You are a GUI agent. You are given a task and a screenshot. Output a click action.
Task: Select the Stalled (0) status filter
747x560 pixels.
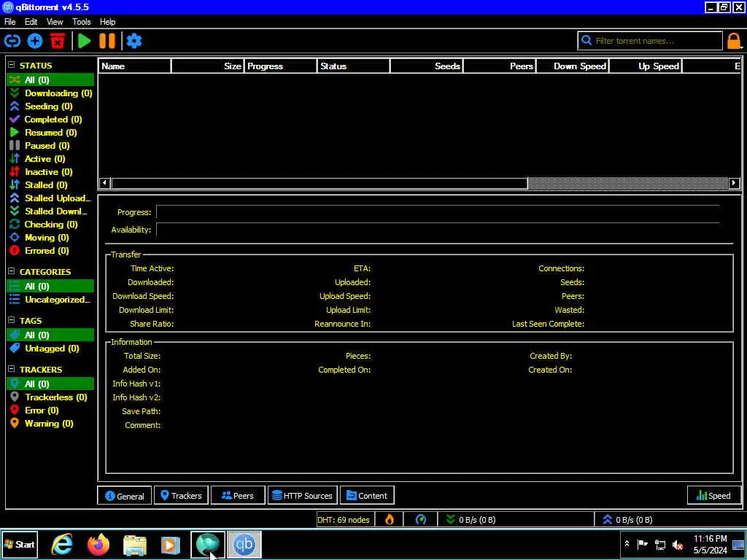(50, 184)
